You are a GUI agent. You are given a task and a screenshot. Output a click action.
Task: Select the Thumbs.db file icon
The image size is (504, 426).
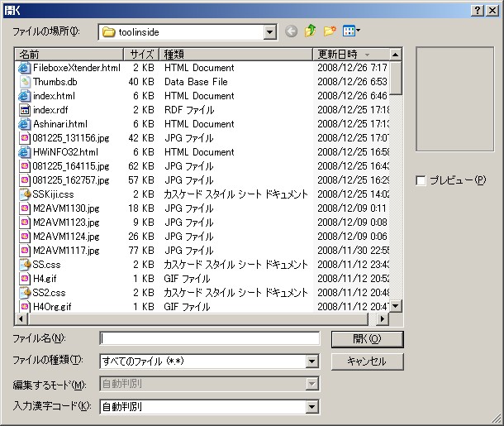pyautogui.click(x=25, y=82)
